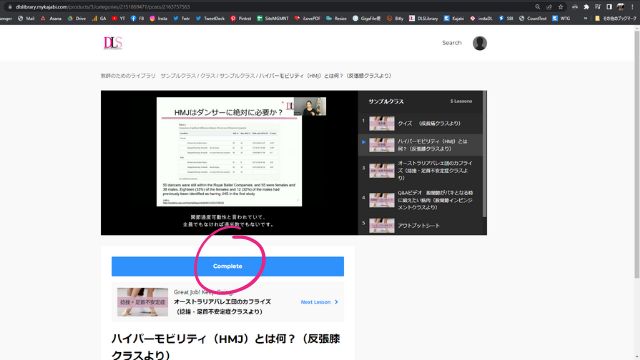Viewport: 640px width, 360px height.
Task: Open the Pinterest bookmark
Action: [x=241, y=18]
